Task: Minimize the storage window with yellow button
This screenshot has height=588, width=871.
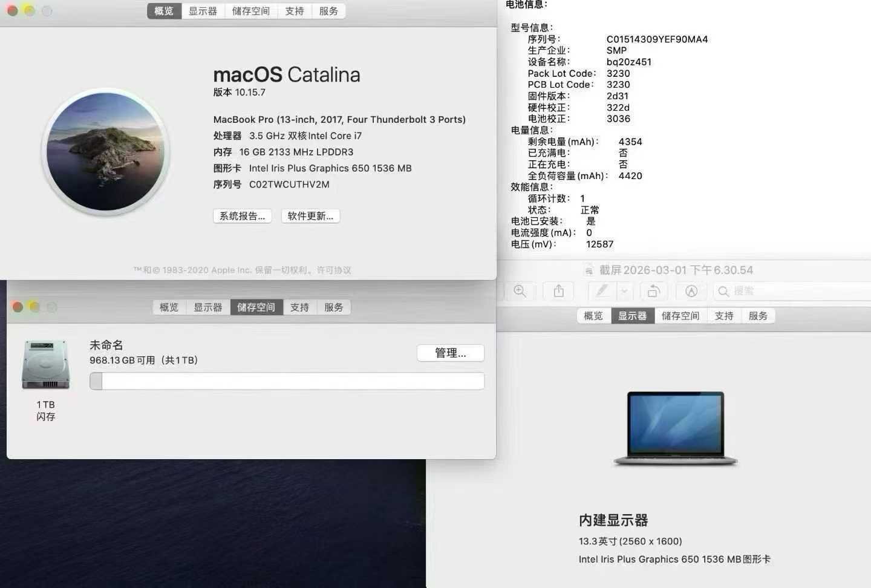Action: pyautogui.click(x=34, y=307)
